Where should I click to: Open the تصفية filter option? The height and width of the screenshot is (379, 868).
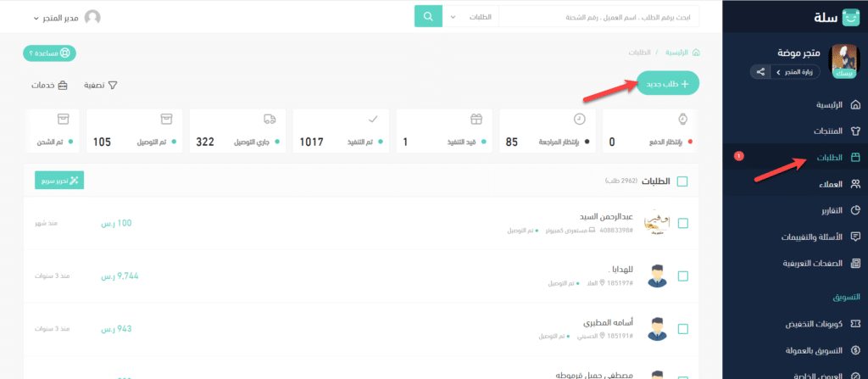pos(101,86)
